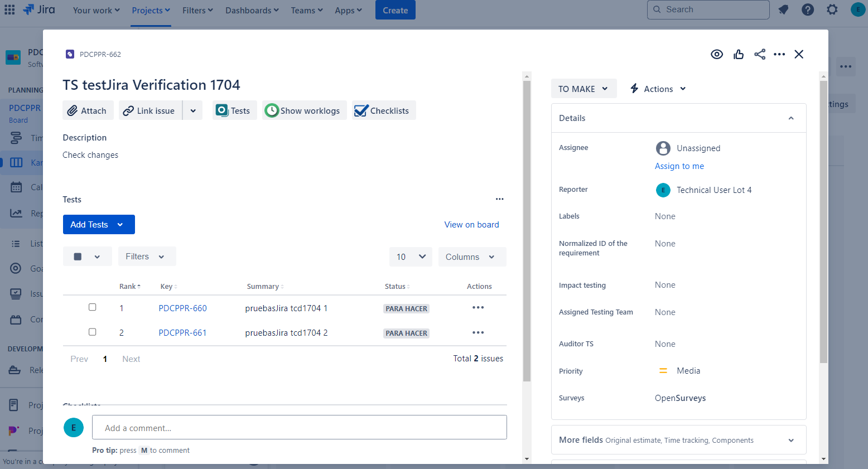Viewport: 868px width, 469px height.
Task: Click the share issue icon
Action: click(x=760, y=54)
